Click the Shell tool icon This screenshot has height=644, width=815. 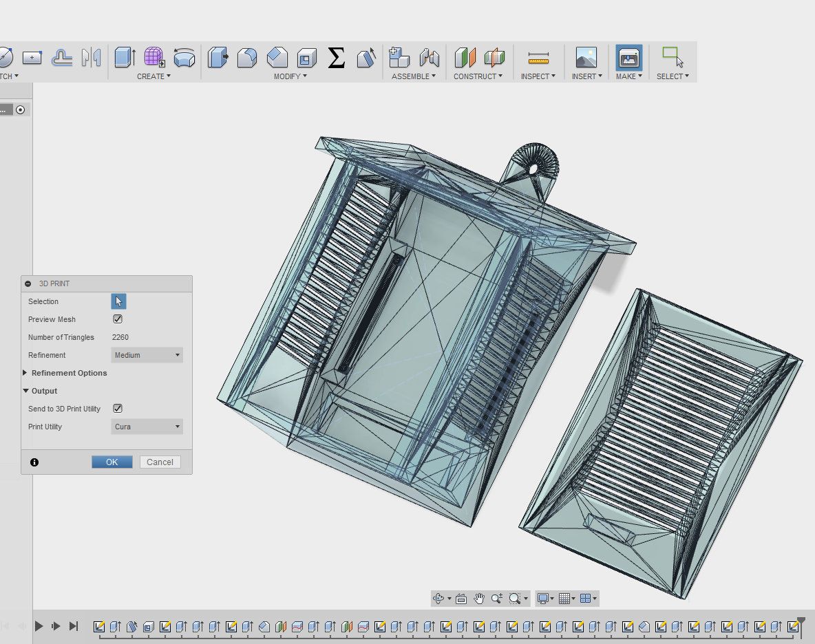coord(306,58)
